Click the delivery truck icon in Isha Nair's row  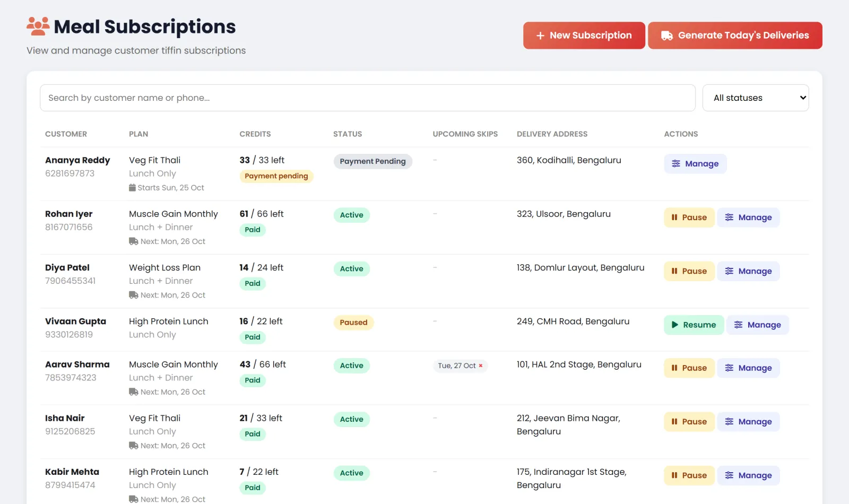tap(134, 446)
